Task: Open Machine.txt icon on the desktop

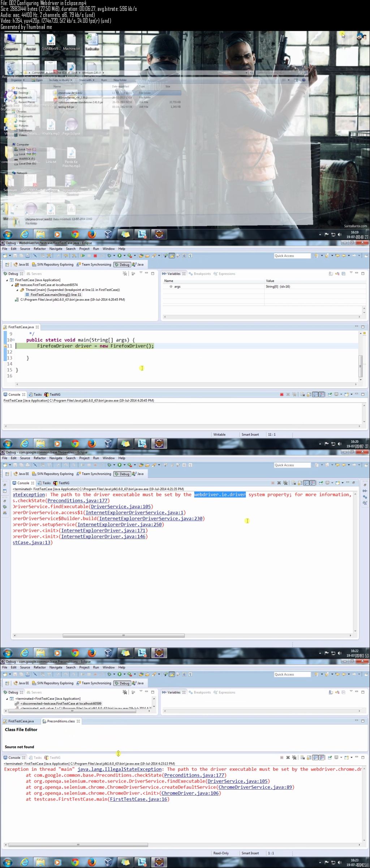Action: [x=71, y=42]
